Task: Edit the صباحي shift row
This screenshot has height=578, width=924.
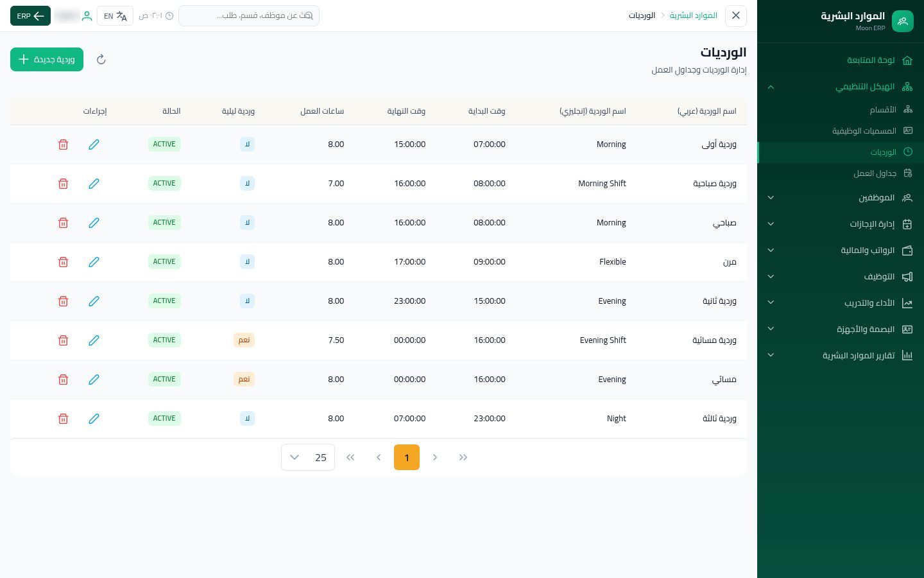Action: coord(94,223)
